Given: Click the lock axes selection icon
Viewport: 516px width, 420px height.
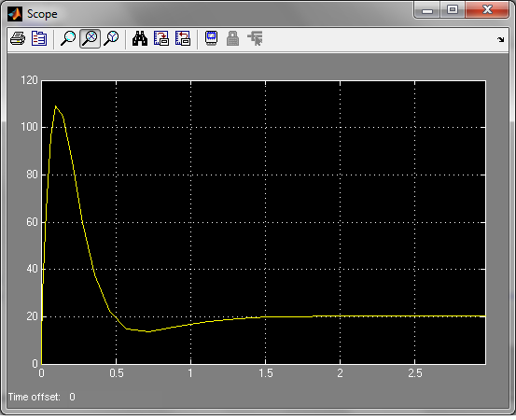Looking at the screenshot, I should pyautogui.click(x=233, y=38).
